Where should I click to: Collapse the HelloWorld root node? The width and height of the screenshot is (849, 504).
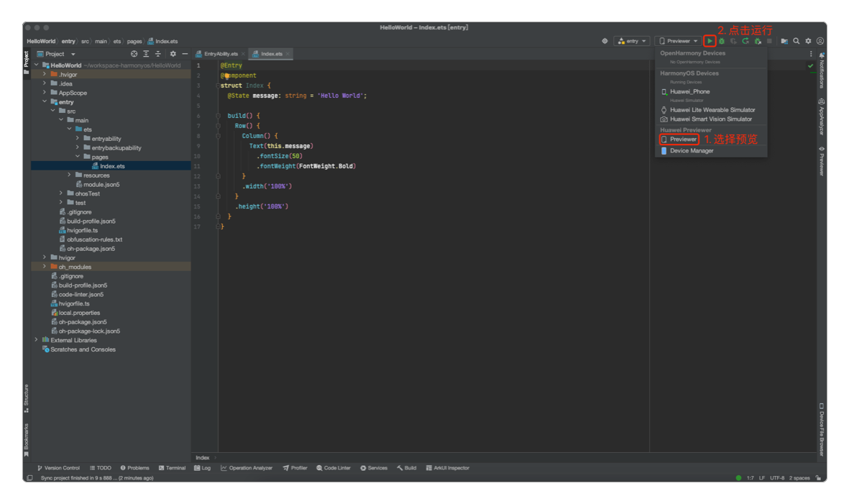tap(37, 65)
